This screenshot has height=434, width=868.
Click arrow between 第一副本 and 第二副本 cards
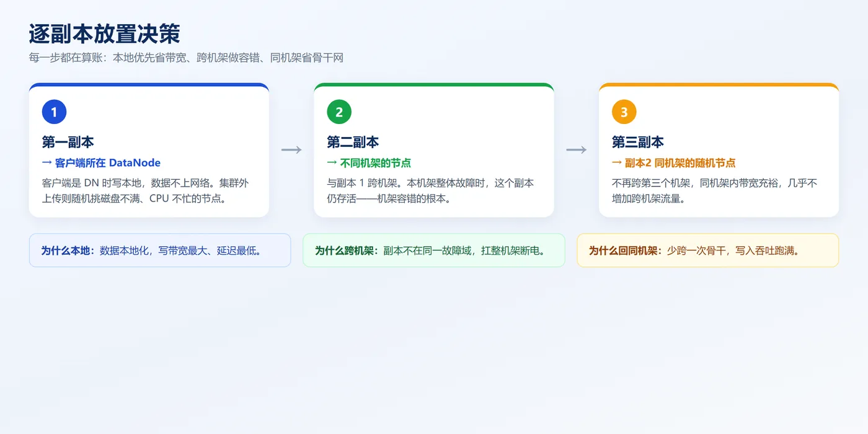point(291,150)
